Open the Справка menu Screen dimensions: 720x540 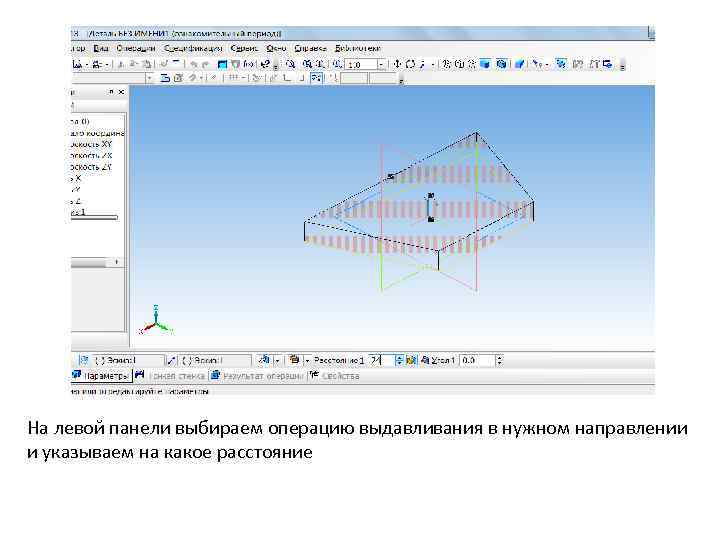click(310, 48)
